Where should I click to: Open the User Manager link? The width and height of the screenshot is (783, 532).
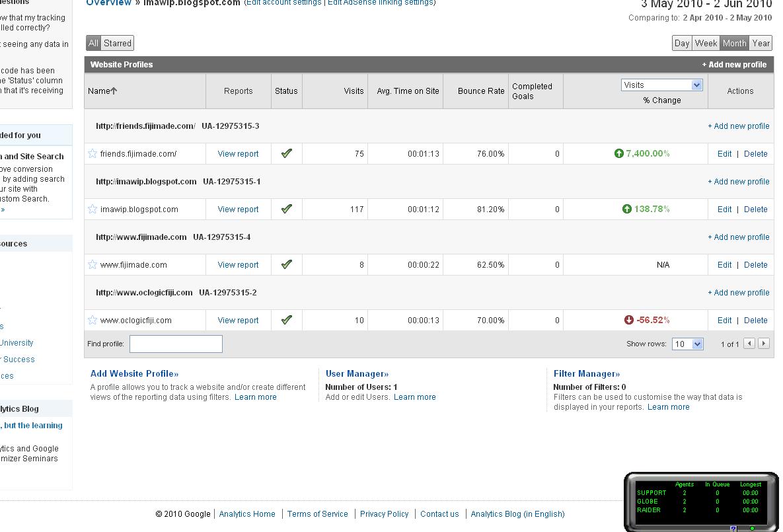coord(357,373)
